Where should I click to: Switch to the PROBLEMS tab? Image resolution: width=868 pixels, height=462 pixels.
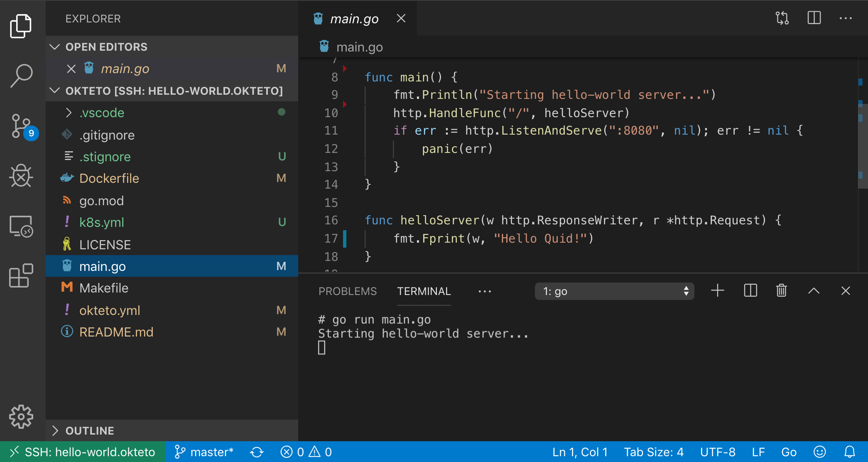pos(347,291)
